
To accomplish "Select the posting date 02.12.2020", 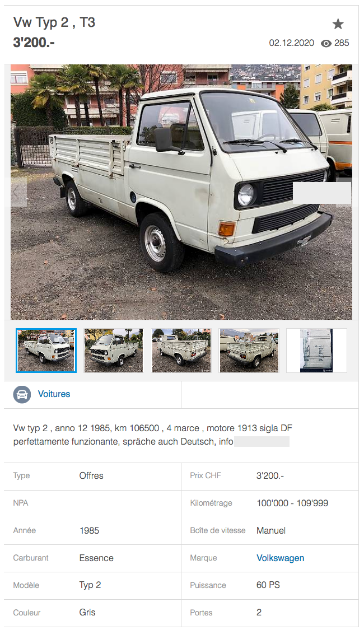I will 291,43.
